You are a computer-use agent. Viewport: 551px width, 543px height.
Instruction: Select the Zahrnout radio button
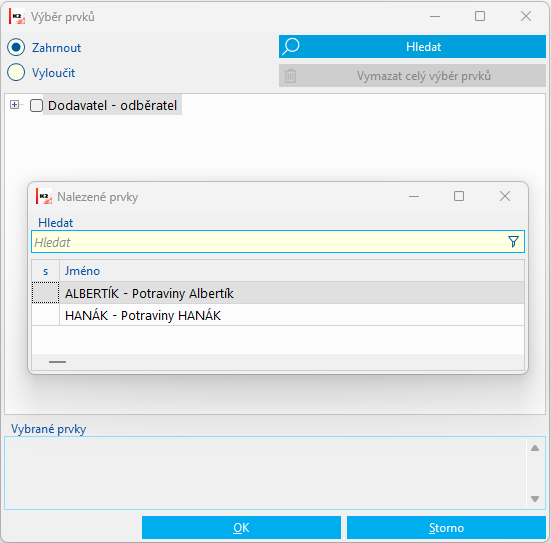[x=16, y=47]
